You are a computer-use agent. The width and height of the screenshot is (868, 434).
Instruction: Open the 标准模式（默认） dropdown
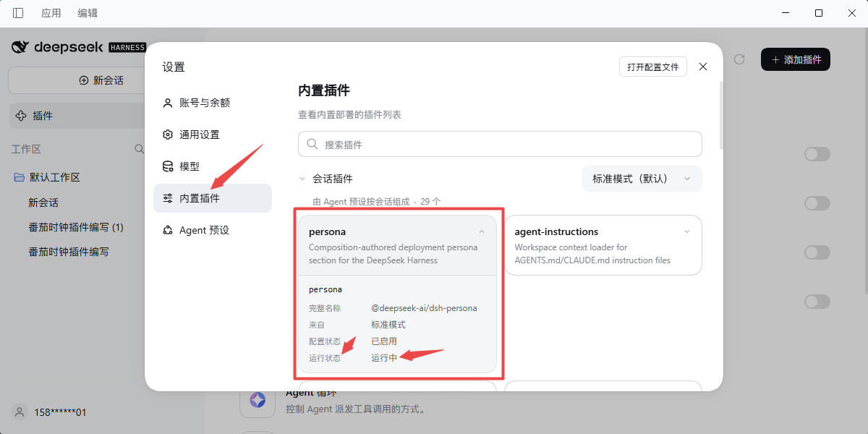click(642, 179)
